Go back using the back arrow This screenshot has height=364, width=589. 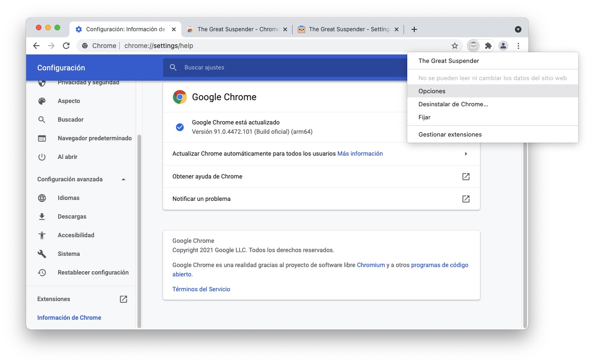tap(36, 46)
